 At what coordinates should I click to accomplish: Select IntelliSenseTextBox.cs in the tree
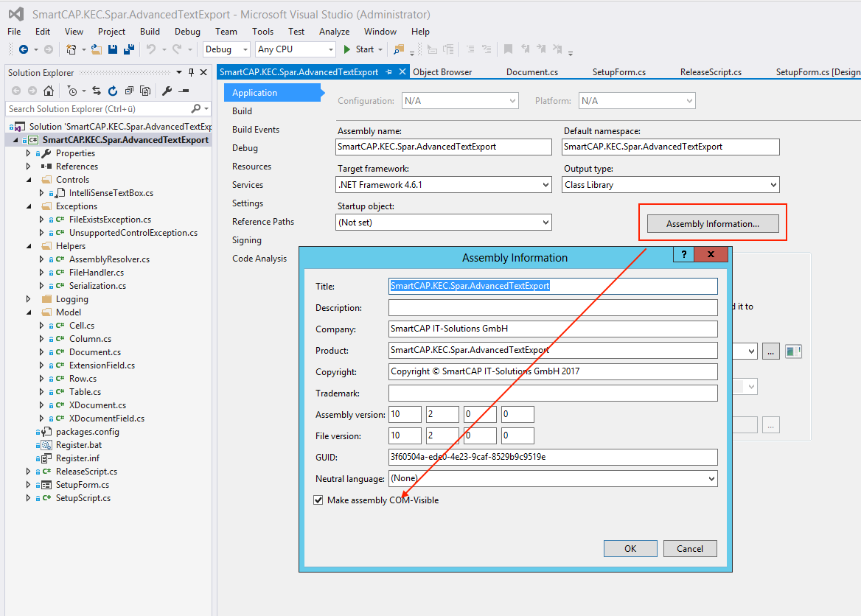click(x=111, y=193)
